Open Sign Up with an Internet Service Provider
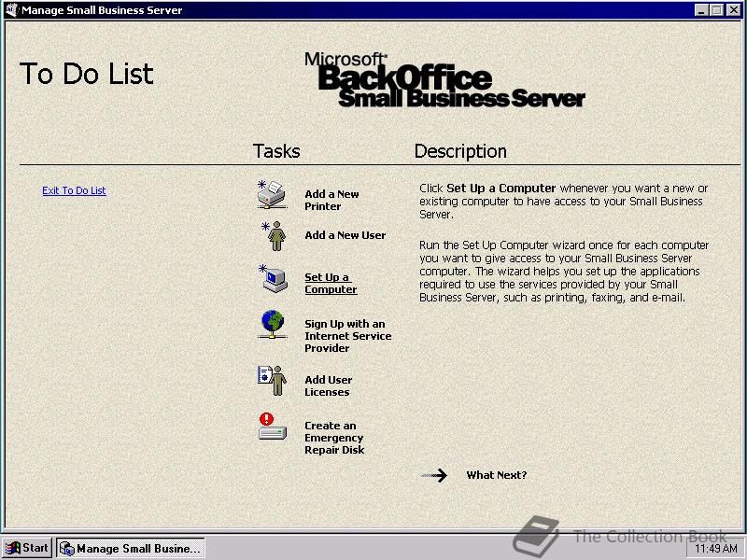Viewport: 747px width, 560px height. pos(347,336)
